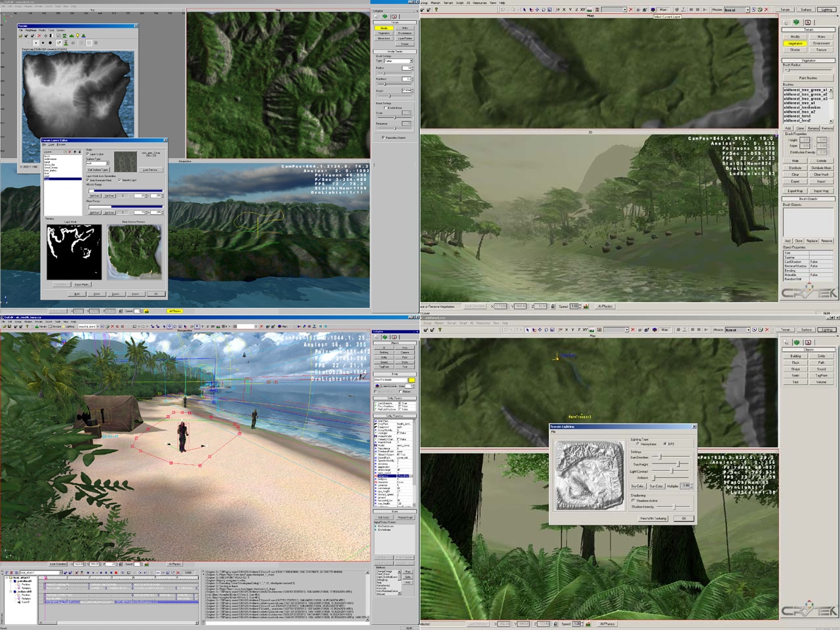Open the Mission menu in bottom-right editor menu bar

(439, 323)
